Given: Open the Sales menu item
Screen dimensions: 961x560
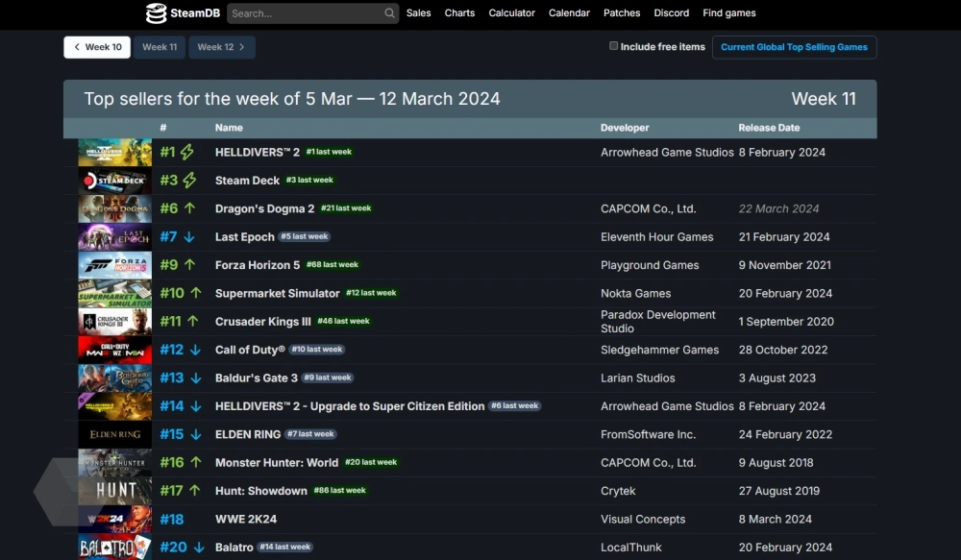Looking at the screenshot, I should (418, 13).
